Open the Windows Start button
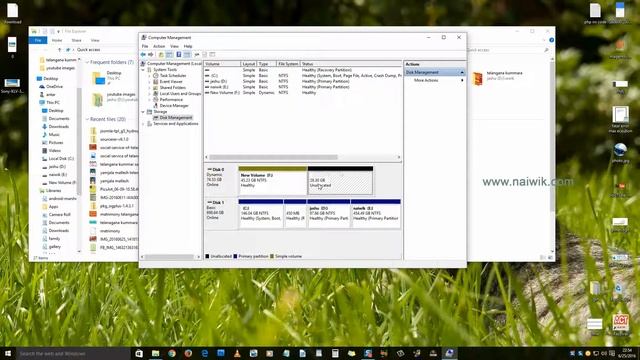 pyautogui.click(x=8, y=353)
